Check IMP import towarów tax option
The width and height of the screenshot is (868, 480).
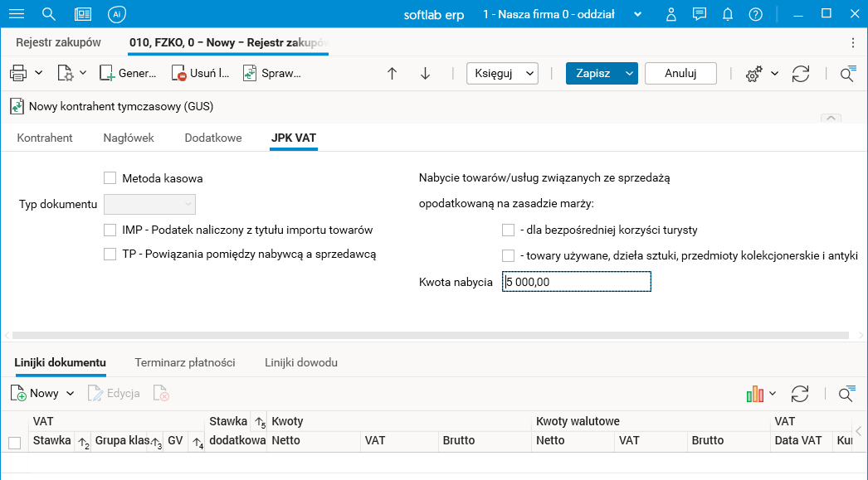click(x=110, y=230)
